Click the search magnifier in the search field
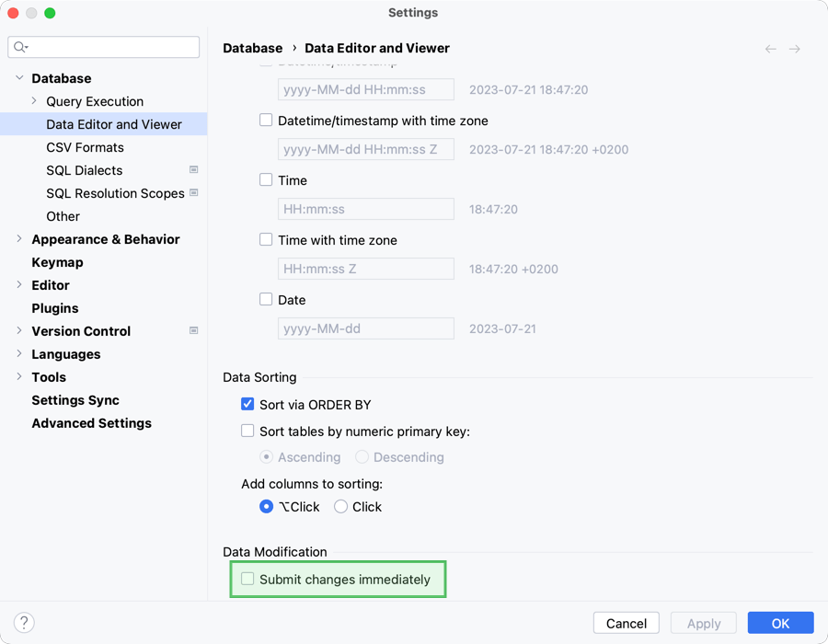The image size is (828, 644). [19, 47]
